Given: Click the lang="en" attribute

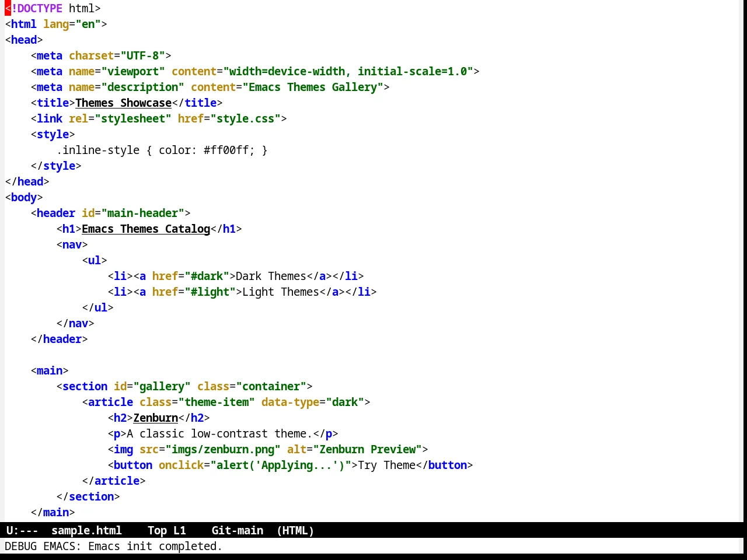Looking at the screenshot, I should [72, 24].
